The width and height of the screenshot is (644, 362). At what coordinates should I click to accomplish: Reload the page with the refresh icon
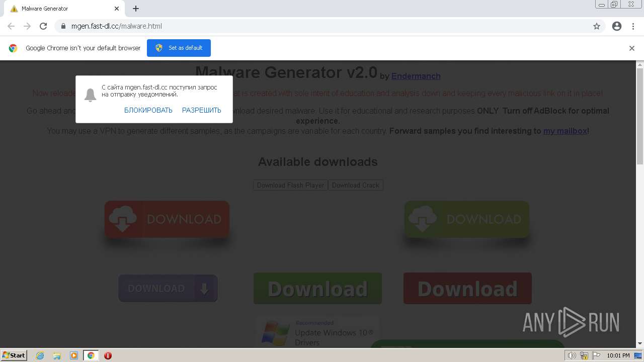pos(43,26)
